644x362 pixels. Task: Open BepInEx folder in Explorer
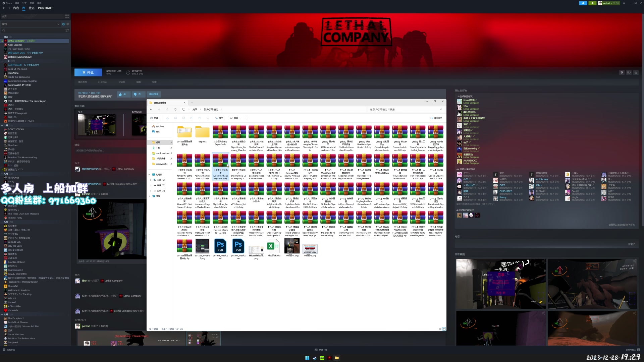(x=202, y=134)
